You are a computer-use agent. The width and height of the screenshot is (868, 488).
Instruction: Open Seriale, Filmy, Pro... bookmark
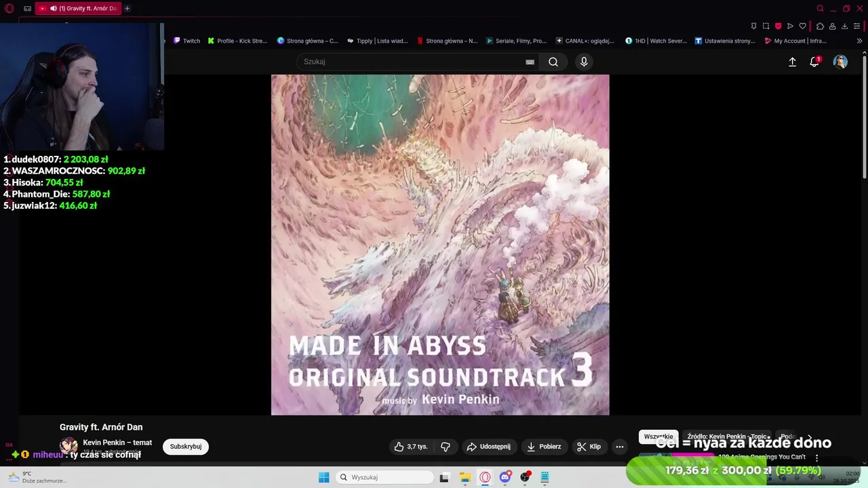coord(516,41)
